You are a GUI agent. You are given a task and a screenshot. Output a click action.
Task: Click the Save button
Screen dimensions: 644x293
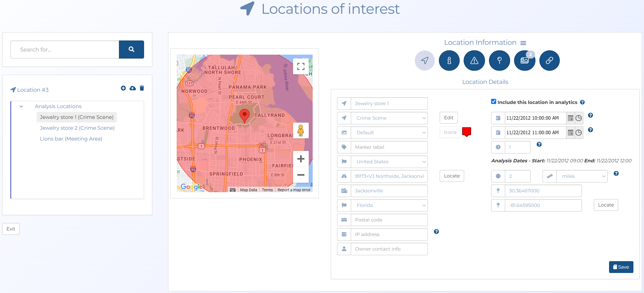(x=621, y=267)
